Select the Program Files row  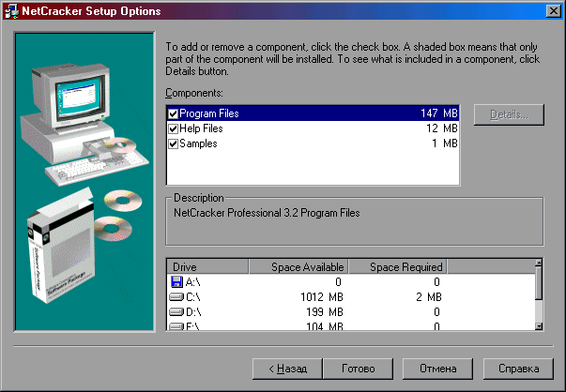click(313, 113)
